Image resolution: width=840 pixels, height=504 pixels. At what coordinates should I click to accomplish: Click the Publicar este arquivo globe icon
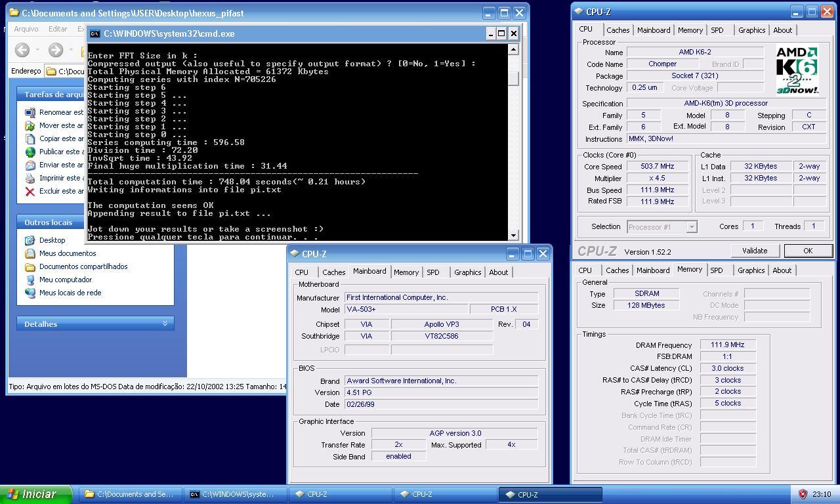pos(30,152)
